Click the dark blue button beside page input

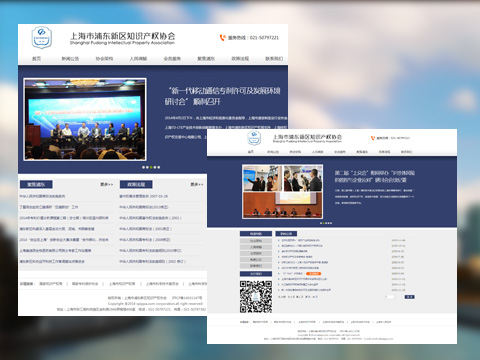[410, 297]
